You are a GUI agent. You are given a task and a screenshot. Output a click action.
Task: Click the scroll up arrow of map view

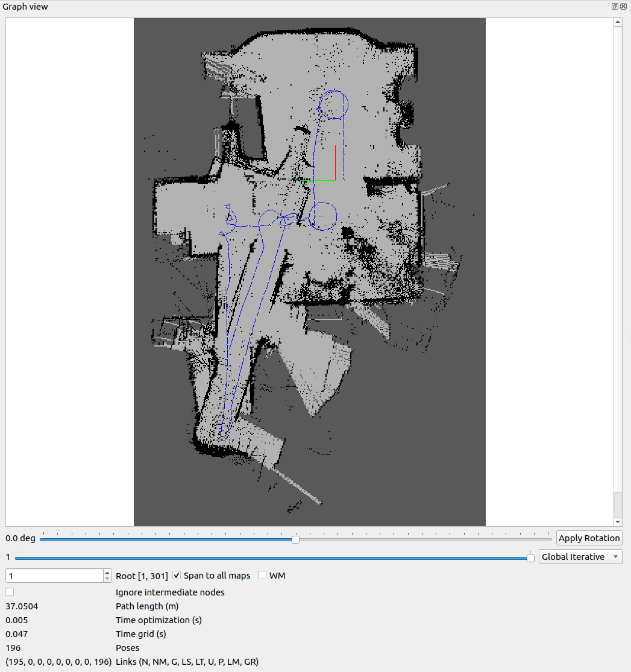pyautogui.click(x=618, y=23)
